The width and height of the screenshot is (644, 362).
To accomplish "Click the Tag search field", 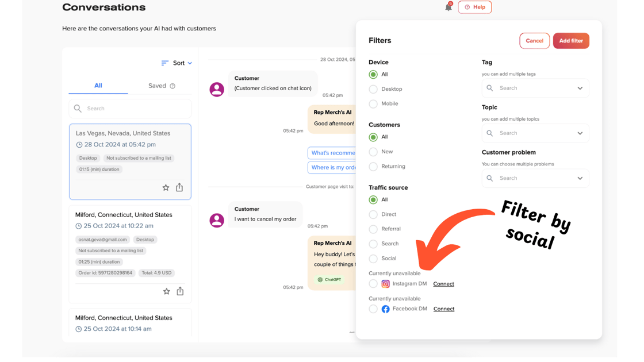I will point(535,88).
